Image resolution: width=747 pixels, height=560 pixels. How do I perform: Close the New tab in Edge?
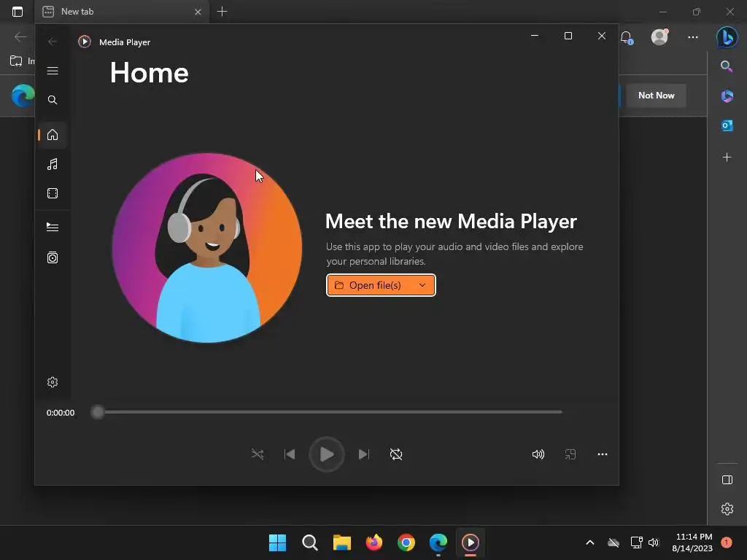(198, 12)
